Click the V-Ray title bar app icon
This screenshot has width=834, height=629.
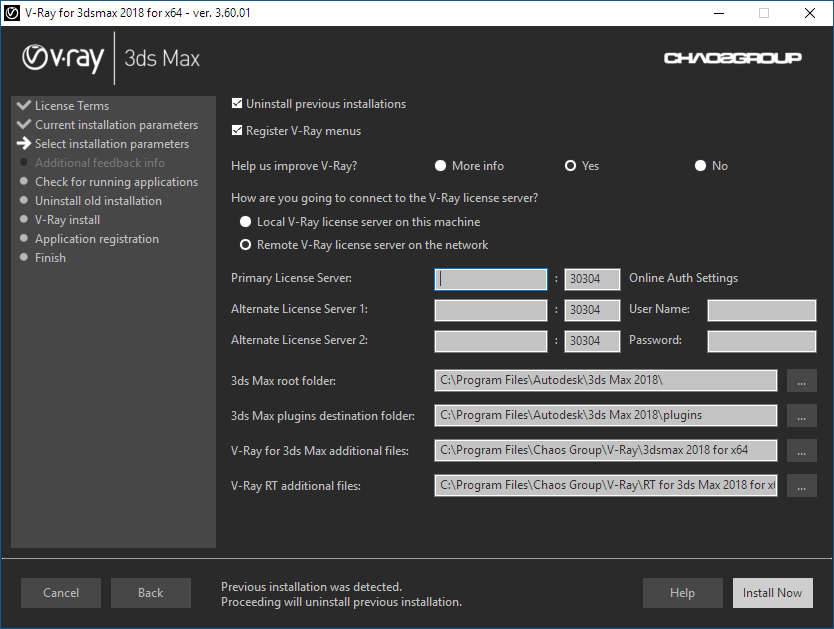pyautogui.click(x=12, y=13)
